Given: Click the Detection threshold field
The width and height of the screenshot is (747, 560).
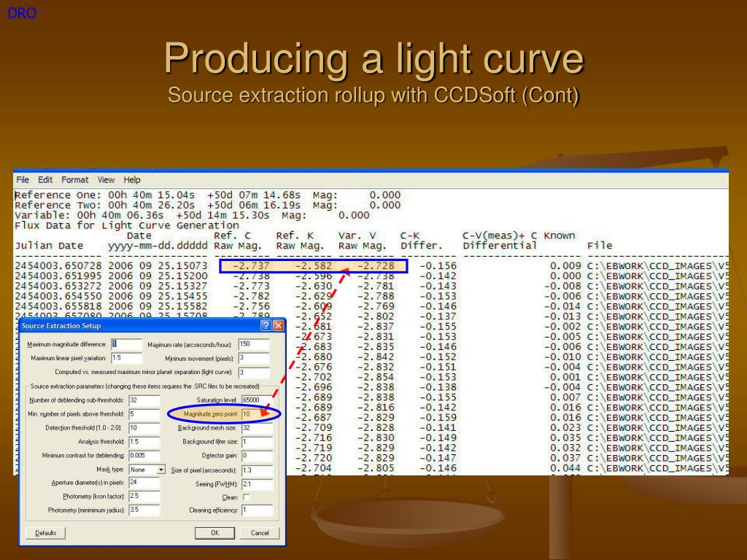Looking at the screenshot, I should click(144, 428).
